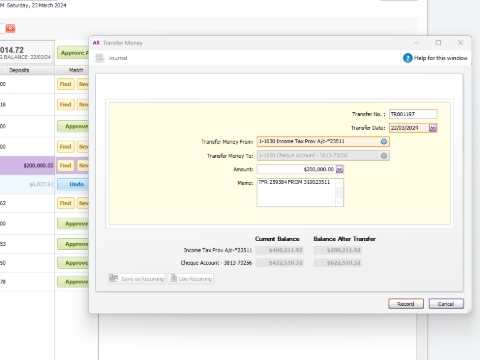Screen dimensions: 480x360
Task: Click Find in the $200,000.00 deposit row
Action: 65,165
